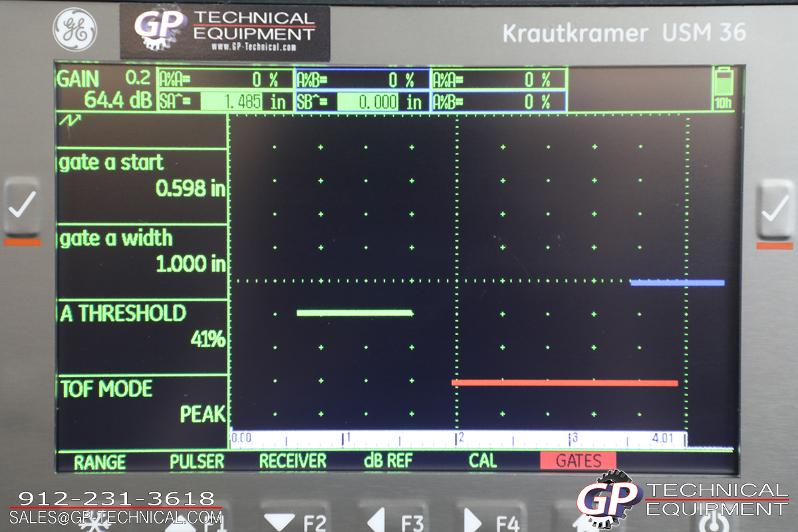Click the left checkmark hardware key
798x532 pixels.
tap(21, 207)
